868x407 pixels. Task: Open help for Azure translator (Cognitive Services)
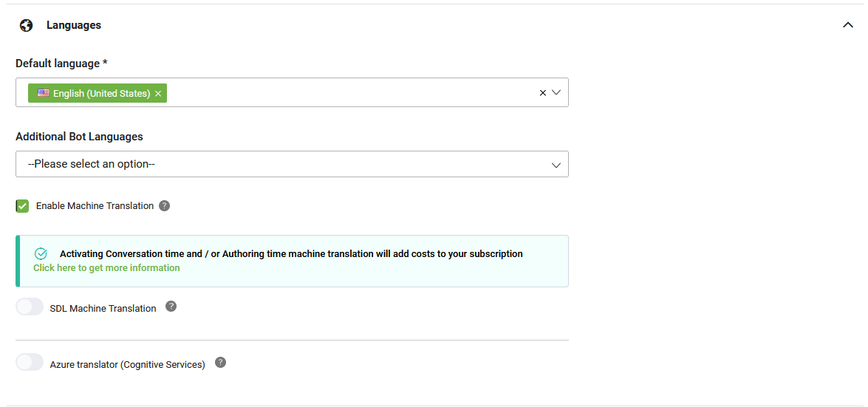pyautogui.click(x=220, y=362)
